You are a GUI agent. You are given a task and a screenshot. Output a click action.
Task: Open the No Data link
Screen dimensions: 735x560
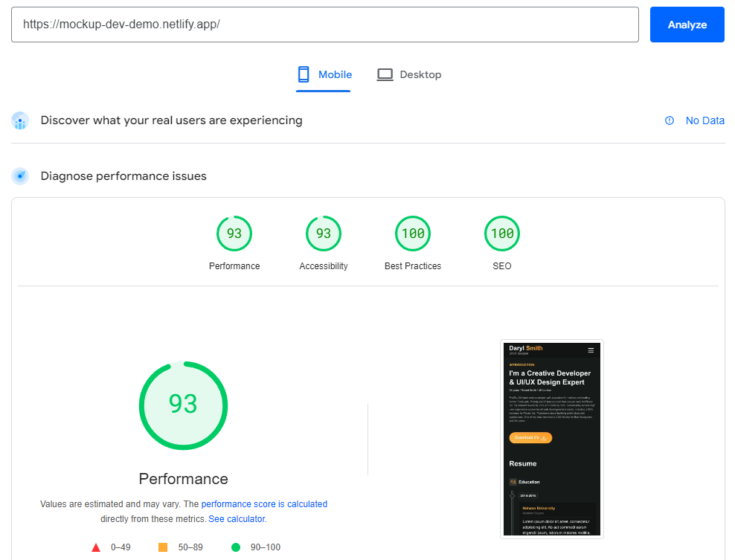coord(704,120)
